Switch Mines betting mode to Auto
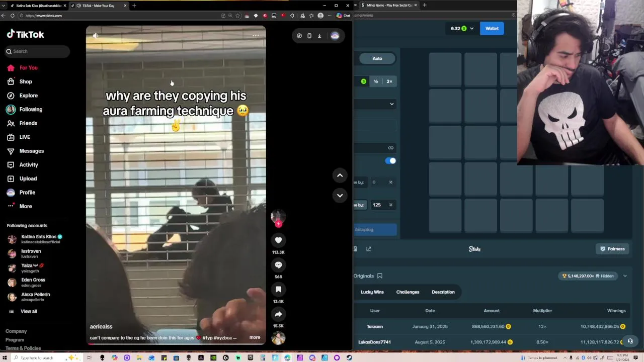Viewport: 644px width, 362px height. (377, 58)
